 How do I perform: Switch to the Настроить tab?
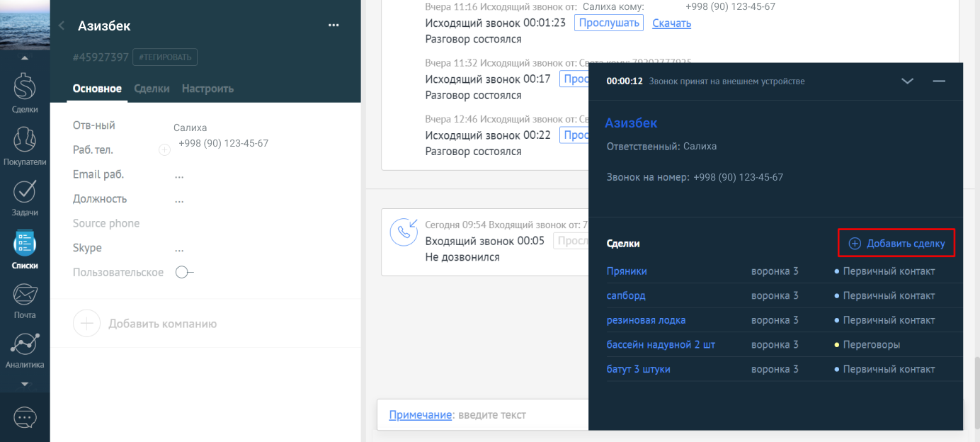click(x=207, y=89)
